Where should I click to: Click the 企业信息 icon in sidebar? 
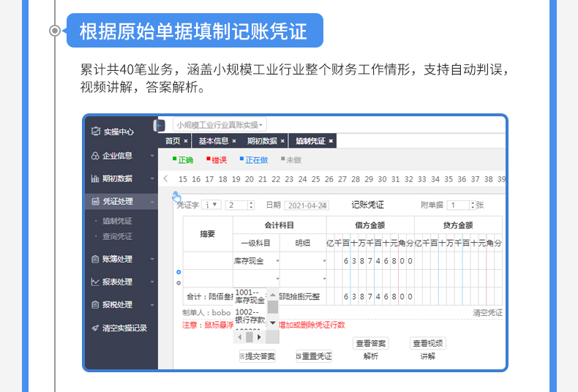(x=95, y=156)
